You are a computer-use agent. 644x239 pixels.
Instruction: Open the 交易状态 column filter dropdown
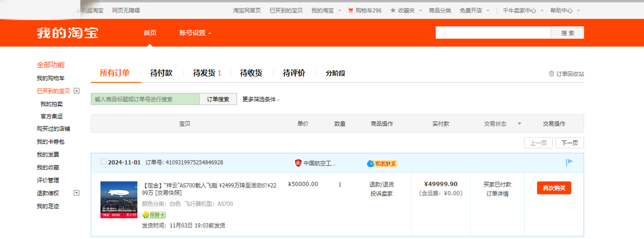pyautogui.click(x=519, y=124)
